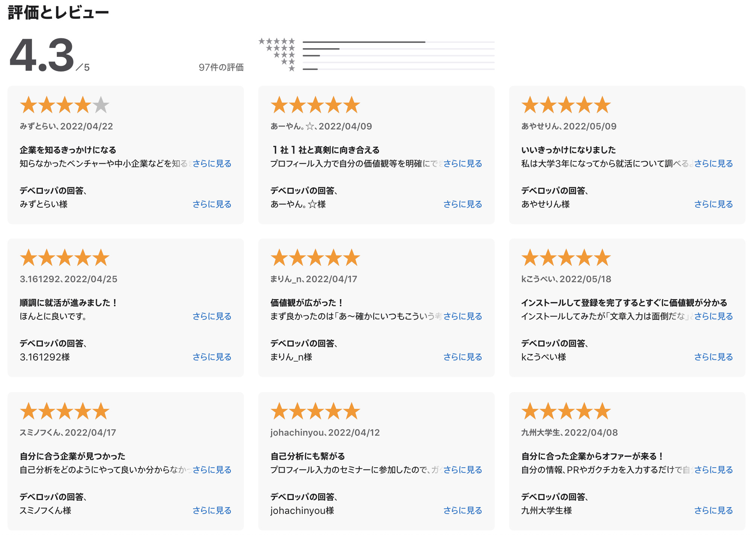Open the full developer reply to kこうぺい様
Screen dimensions: 756x535
click(x=713, y=357)
